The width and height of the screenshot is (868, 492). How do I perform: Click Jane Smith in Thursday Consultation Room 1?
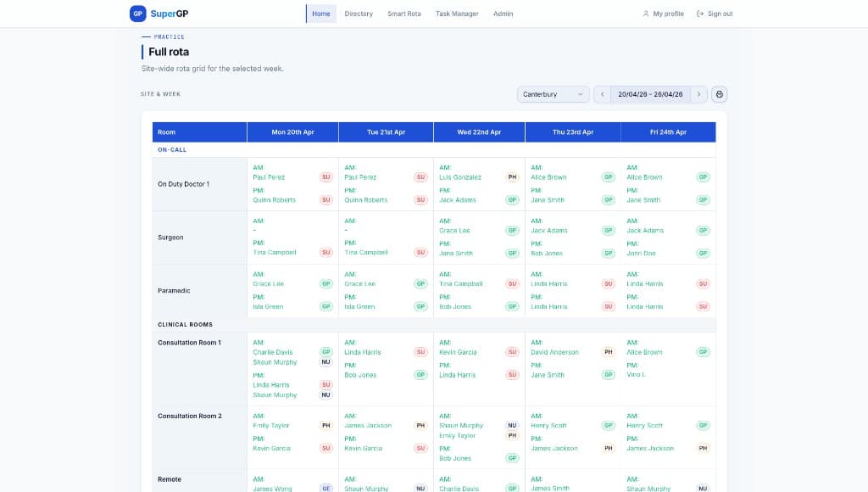coord(548,375)
